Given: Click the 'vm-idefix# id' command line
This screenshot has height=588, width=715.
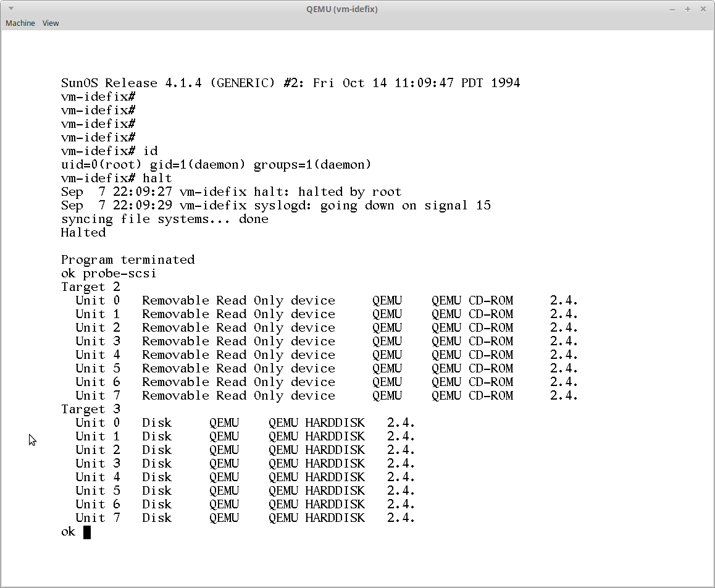Looking at the screenshot, I should click(109, 151).
